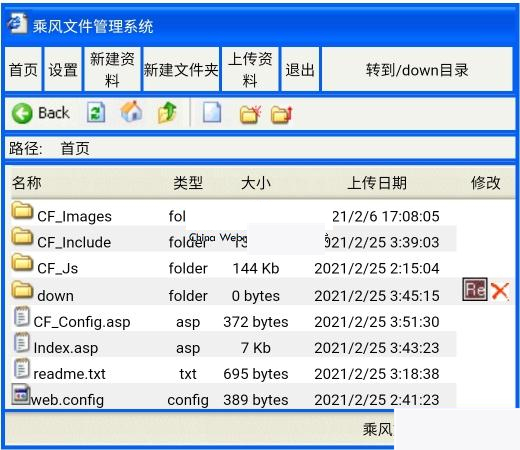Click the date 2021/2/25 3:51:30

tap(377, 322)
